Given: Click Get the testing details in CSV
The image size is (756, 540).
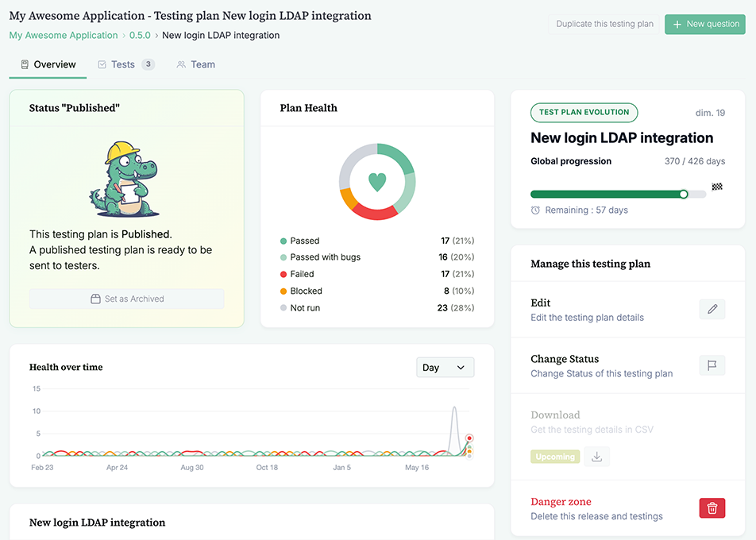Looking at the screenshot, I should [x=592, y=430].
